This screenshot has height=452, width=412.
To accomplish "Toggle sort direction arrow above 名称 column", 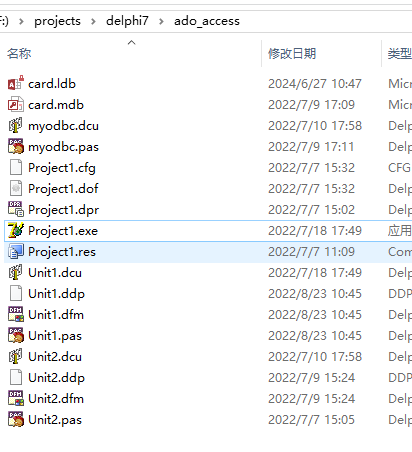I will (132, 42).
